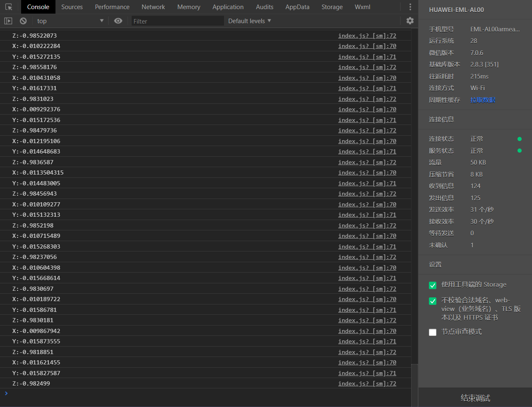Viewport: 532px width, 407px height.
Task: Open the Default levels dropdown
Action: pyautogui.click(x=250, y=21)
